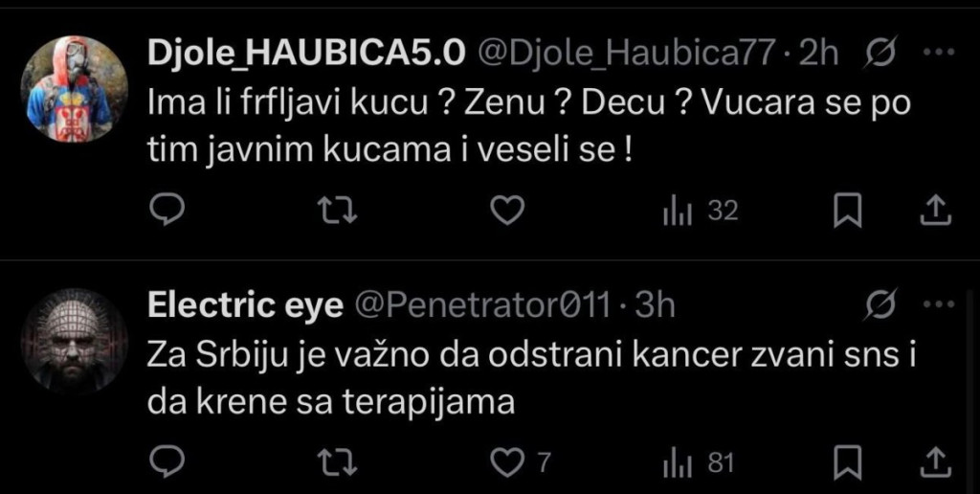This screenshot has height=494, width=980.
Task: Open Electric eye's profile avatar
Action: coord(74,340)
